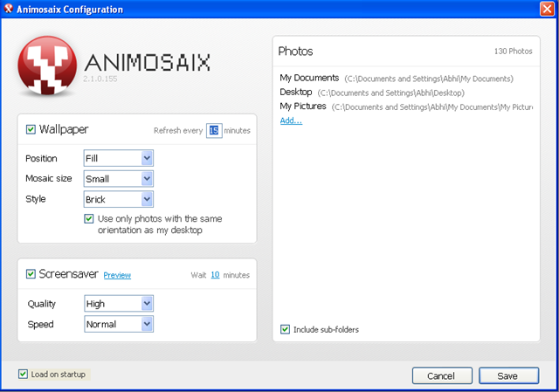
Task: Select the Desktop folder entry
Action: [x=372, y=93]
